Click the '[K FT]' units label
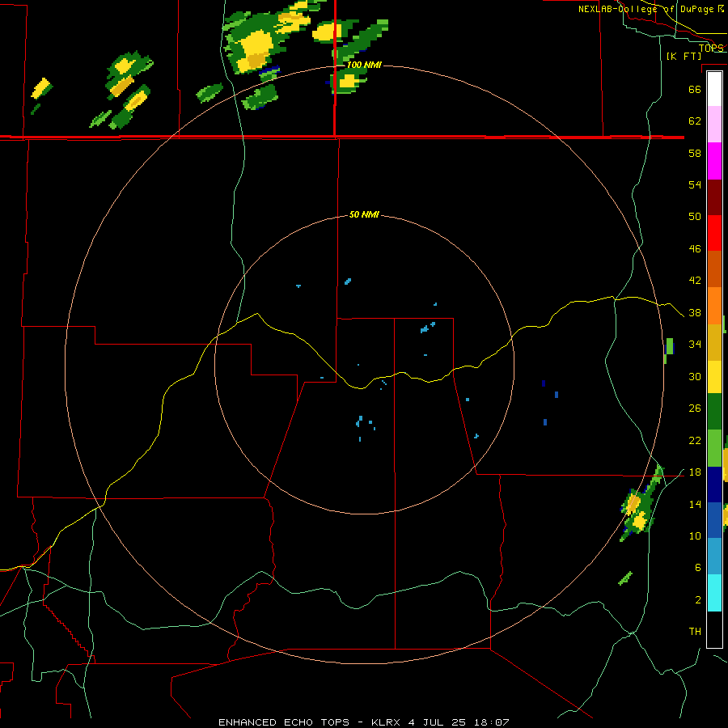 [684, 56]
